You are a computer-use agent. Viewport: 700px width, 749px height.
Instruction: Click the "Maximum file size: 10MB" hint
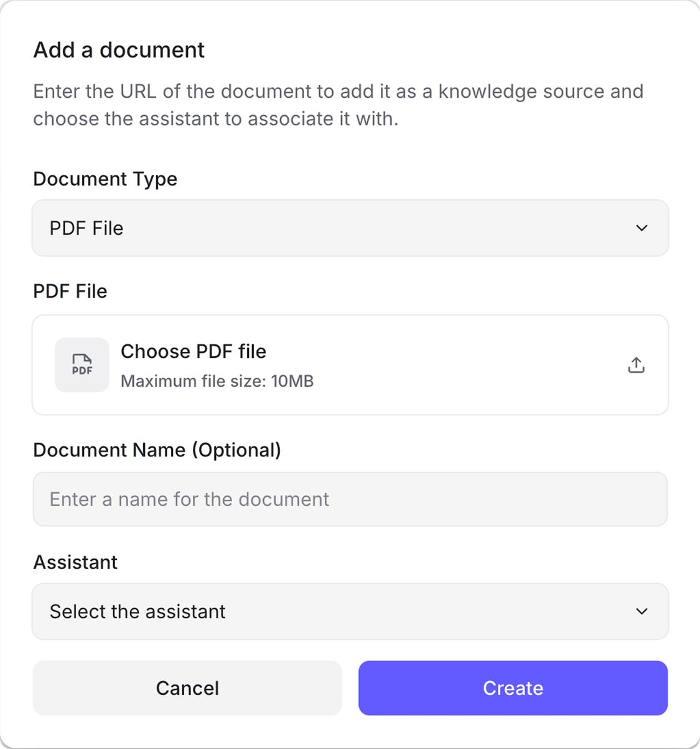[217, 381]
